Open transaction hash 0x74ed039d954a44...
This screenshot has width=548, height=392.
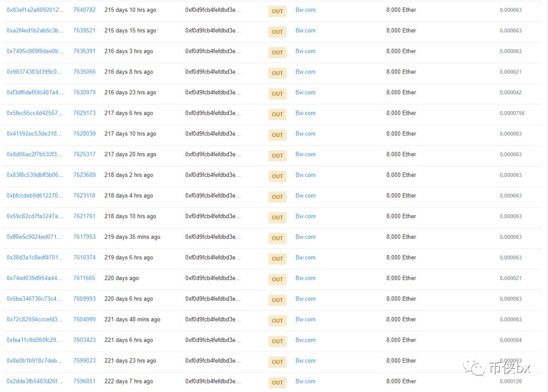click(x=35, y=278)
